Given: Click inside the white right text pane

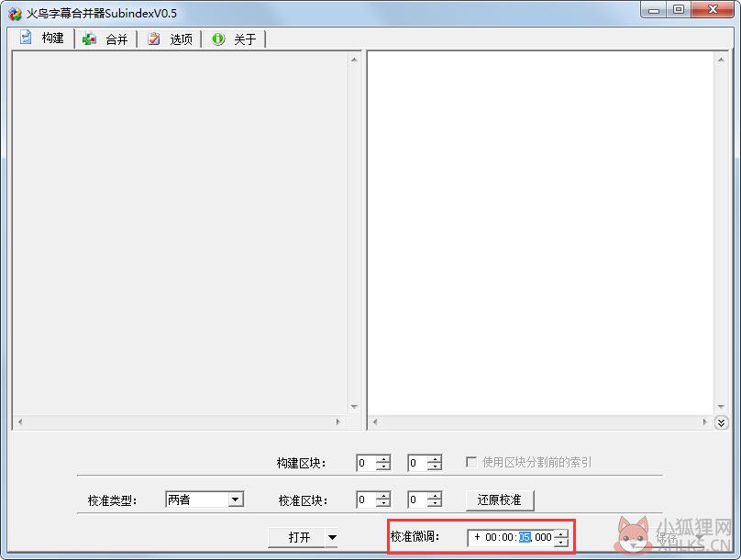Looking at the screenshot, I should pos(541,233).
